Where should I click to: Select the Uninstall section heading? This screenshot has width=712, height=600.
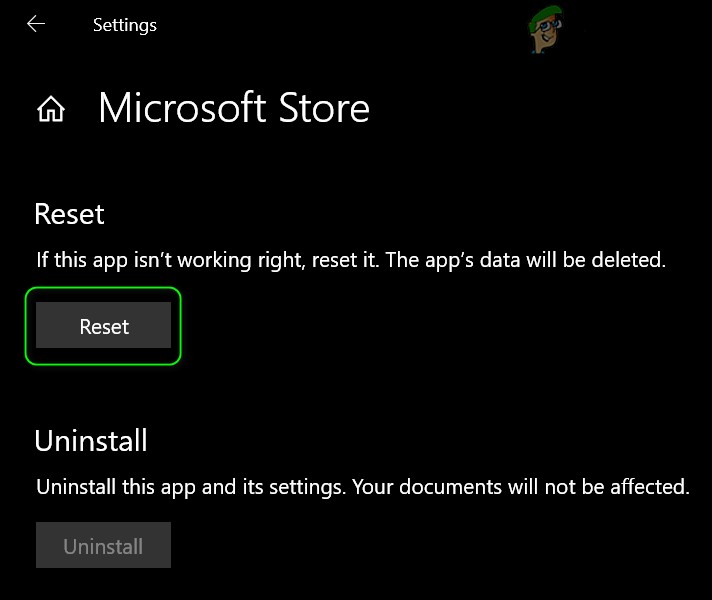tap(91, 441)
